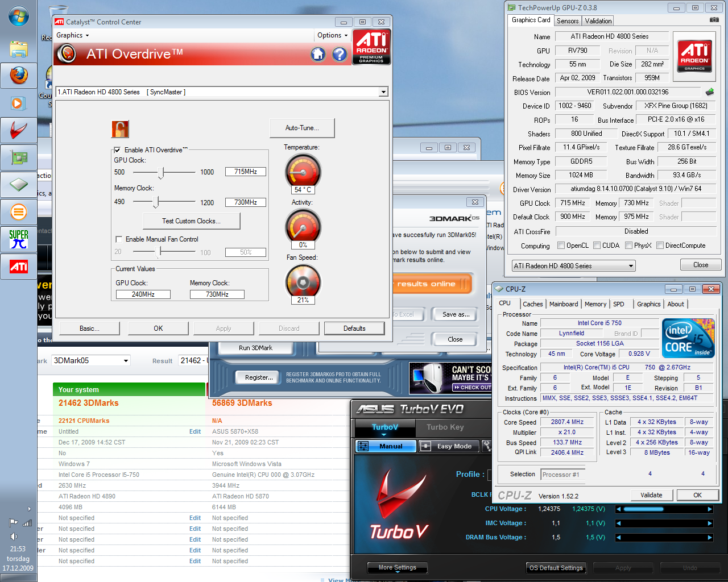The image size is (728, 582).
Task: Open Windows Explorer from the taskbar
Action: pyautogui.click(x=18, y=48)
